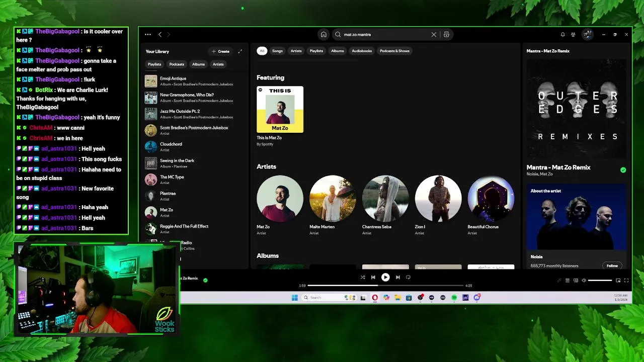Open the notifications bell

562,35
